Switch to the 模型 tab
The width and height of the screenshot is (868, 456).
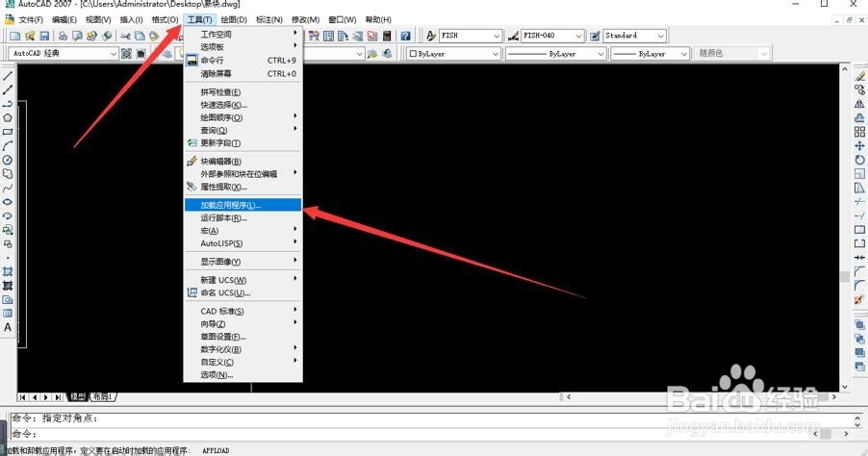(x=78, y=396)
